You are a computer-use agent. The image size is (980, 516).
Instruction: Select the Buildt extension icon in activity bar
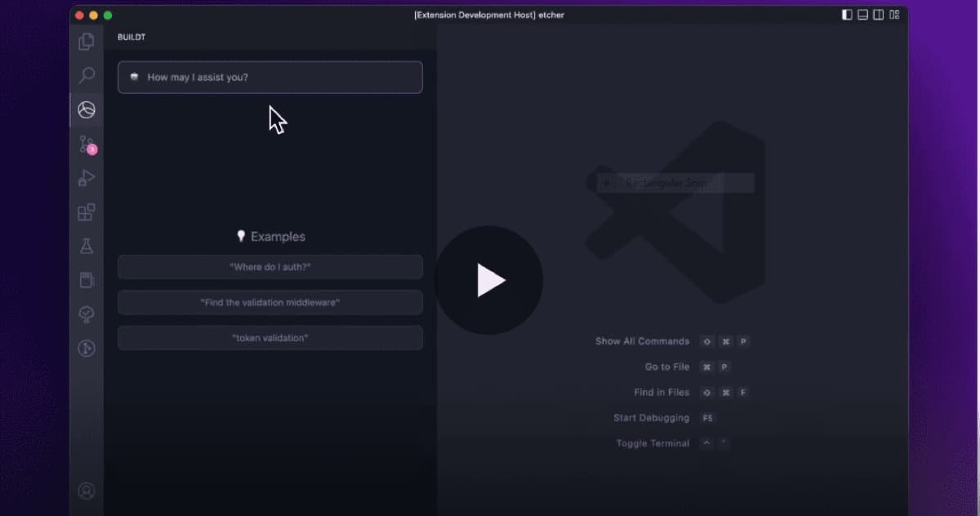[x=86, y=109]
